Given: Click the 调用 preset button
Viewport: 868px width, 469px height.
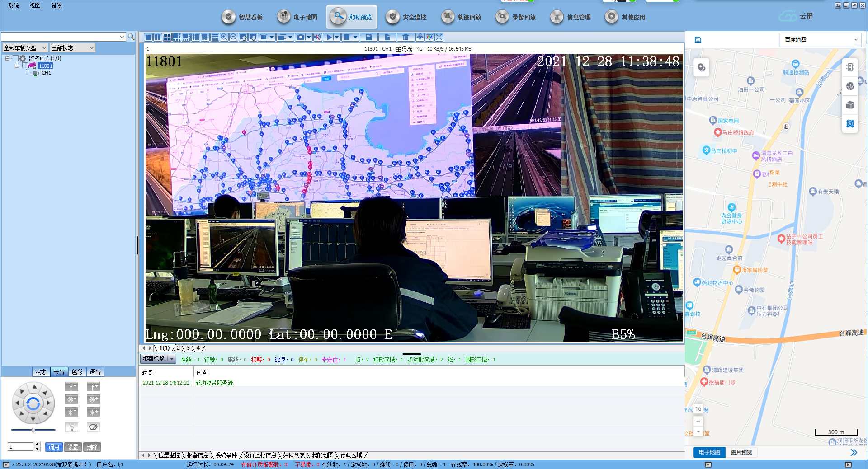Looking at the screenshot, I should pos(54,447).
